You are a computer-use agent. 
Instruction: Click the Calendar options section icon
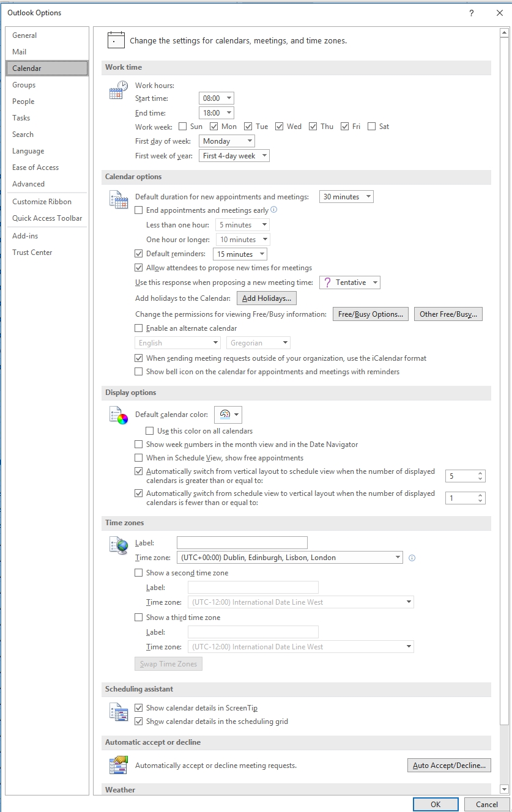118,200
